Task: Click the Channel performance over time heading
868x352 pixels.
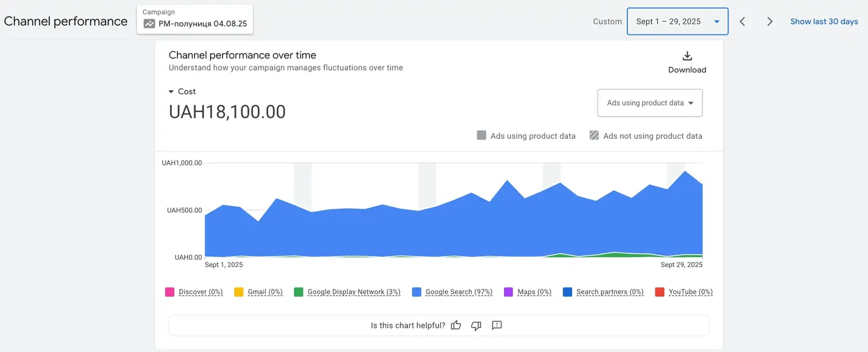Action: (x=242, y=55)
